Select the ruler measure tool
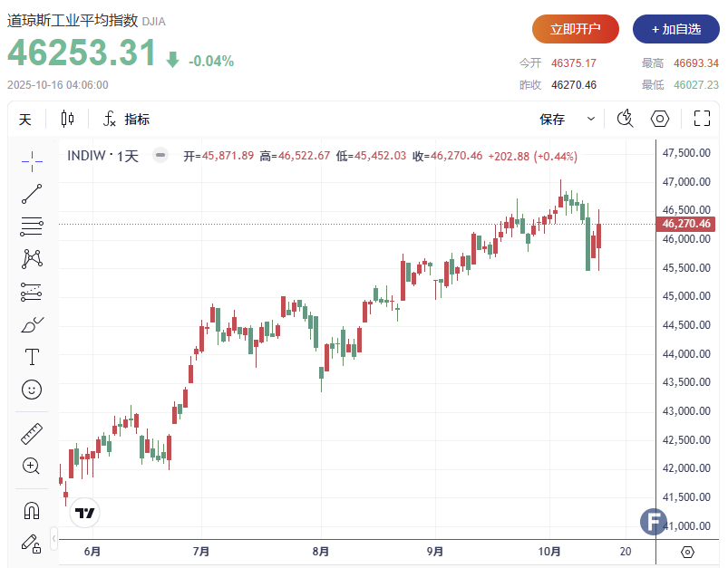 click(32, 434)
